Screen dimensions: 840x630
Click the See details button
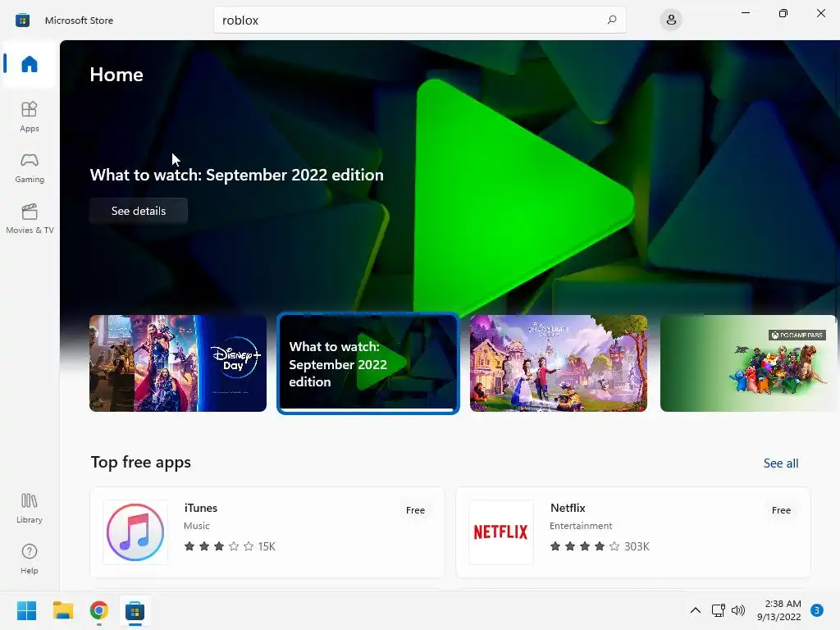[139, 211]
